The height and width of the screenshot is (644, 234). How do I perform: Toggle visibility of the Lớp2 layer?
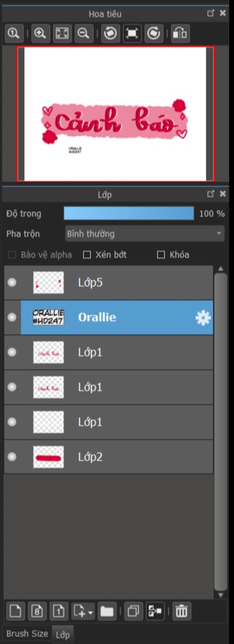click(12, 457)
